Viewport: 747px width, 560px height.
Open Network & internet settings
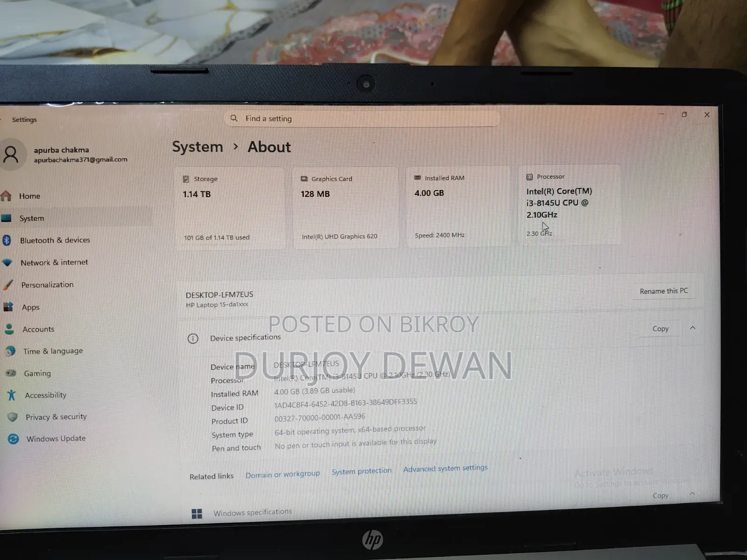click(54, 262)
